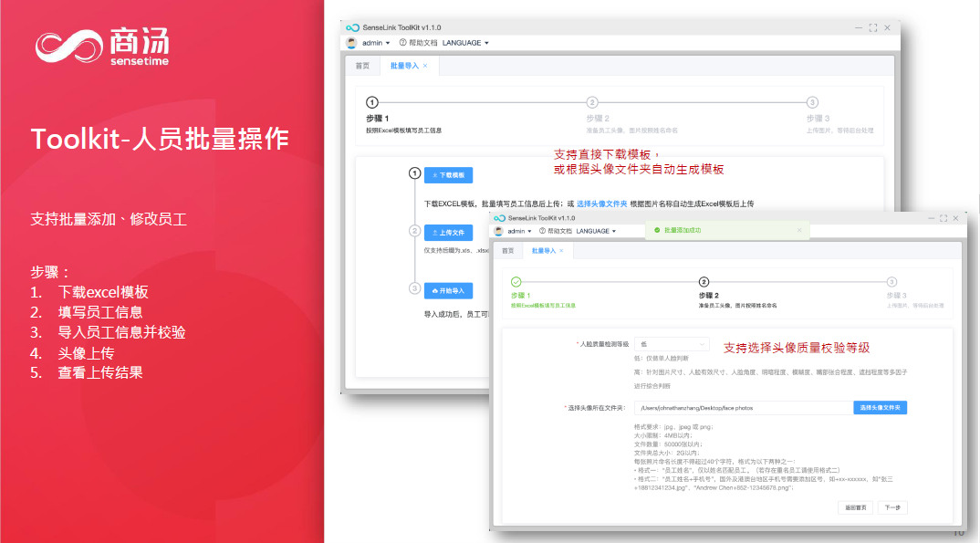The width and height of the screenshot is (980, 543).
Task: Click the text '支持批量添加、修改员工'
Action: click(x=109, y=219)
